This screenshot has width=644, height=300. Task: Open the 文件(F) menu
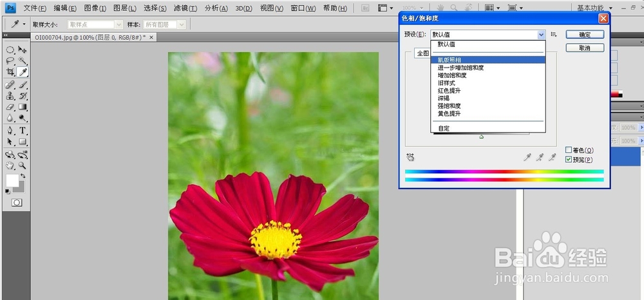(35, 8)
